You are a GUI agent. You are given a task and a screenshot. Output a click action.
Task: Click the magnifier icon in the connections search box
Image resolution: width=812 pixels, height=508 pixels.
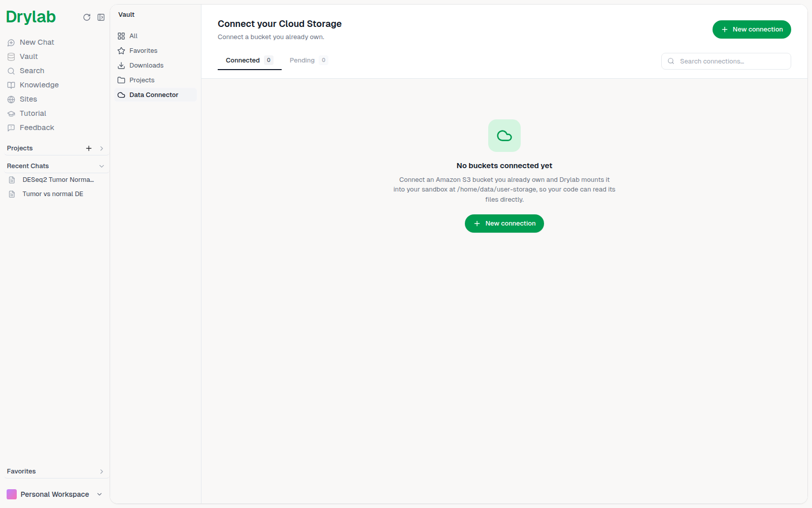pyautogui.click(x=671, y=61)
